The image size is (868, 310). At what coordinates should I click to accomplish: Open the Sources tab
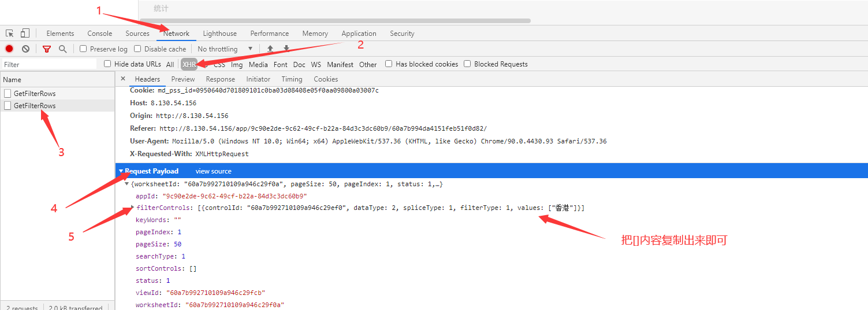[137, 34]
